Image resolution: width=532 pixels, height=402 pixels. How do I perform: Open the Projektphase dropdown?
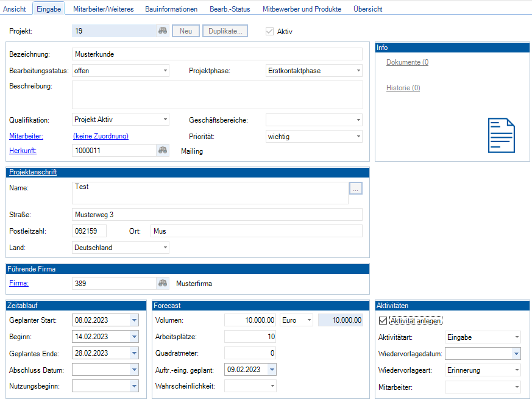click(358, 71)
